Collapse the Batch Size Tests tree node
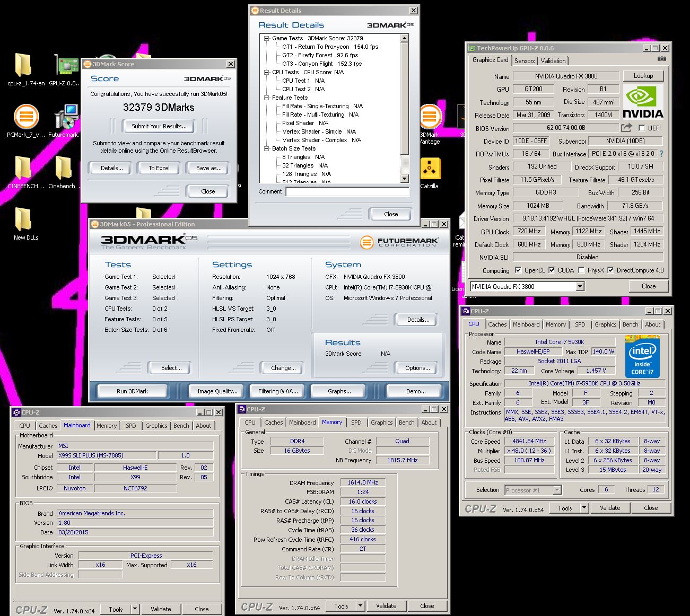This screenshot has height=616, width=690. [267, 148]
